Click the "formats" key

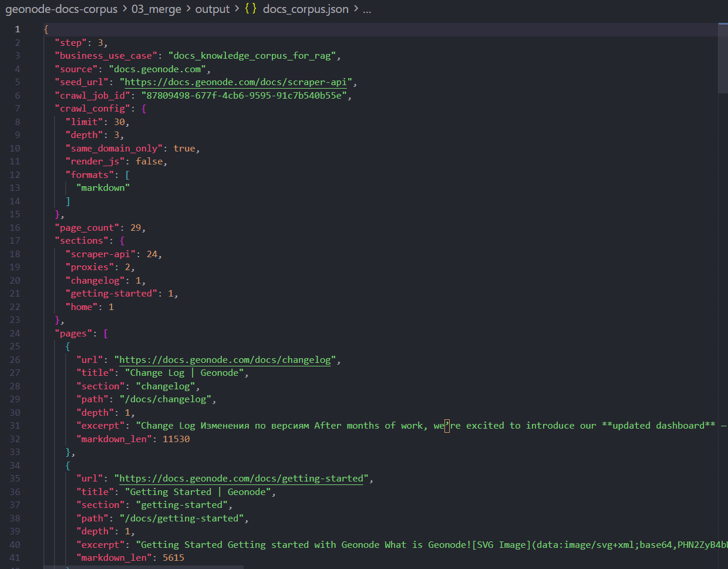[x=89, y=175]
